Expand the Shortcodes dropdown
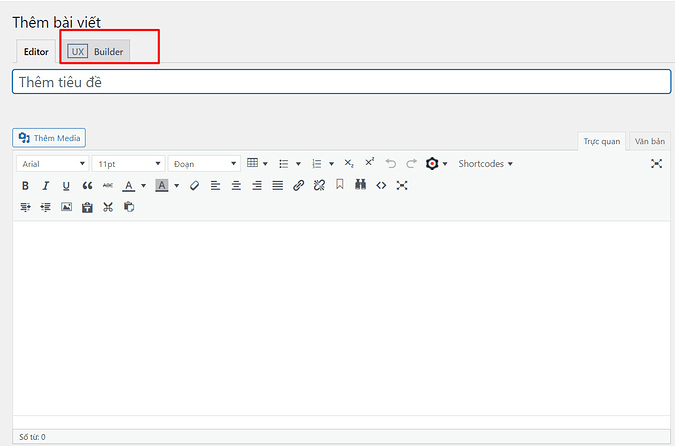This screenshot has height=446, width=675. [x=485, y=163]
